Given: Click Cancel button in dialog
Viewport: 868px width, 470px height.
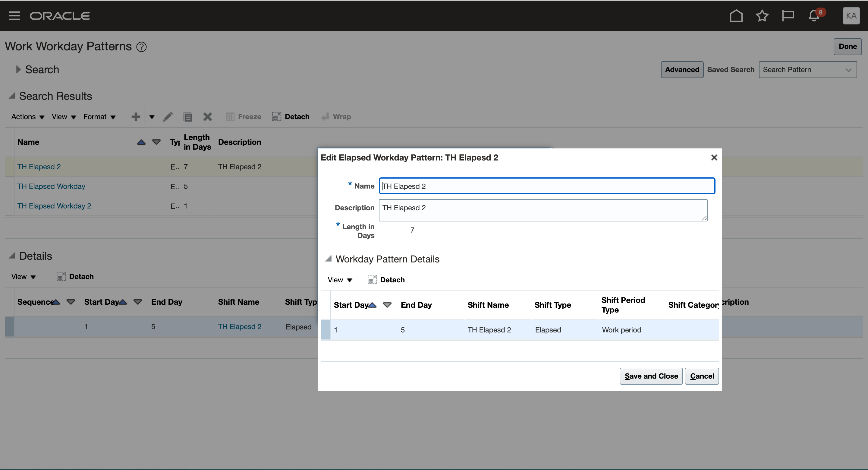Looking at the screenshot, I should [702, 376].
